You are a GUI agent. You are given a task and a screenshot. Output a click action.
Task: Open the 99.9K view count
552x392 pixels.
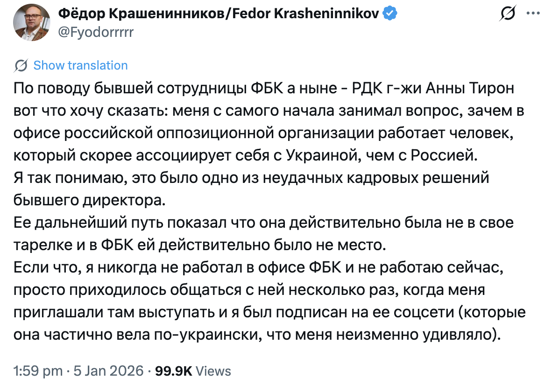173,371
